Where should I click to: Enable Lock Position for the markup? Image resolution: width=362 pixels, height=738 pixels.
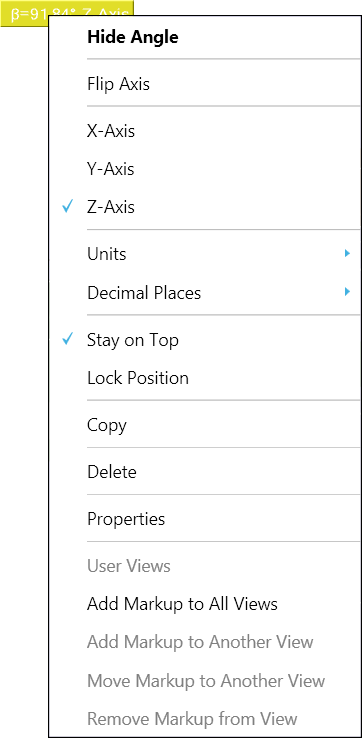(205, 378)
